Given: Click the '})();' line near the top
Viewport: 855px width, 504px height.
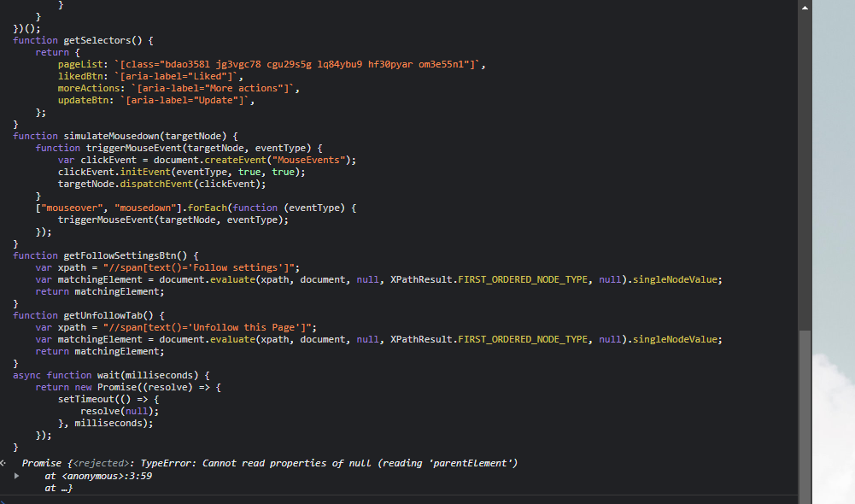Looking at the screenshot, I should point(26,28).
